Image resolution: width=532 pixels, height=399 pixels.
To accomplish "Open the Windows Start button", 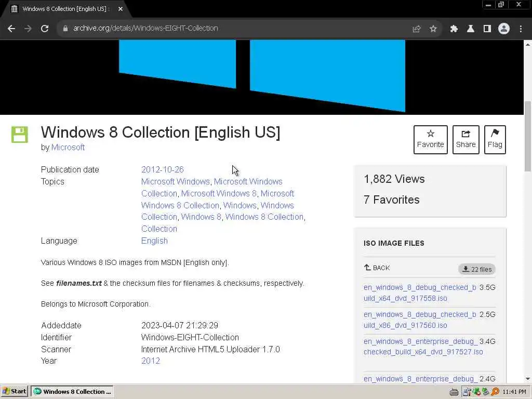I will pyautogui.click(x=14, y=391).
